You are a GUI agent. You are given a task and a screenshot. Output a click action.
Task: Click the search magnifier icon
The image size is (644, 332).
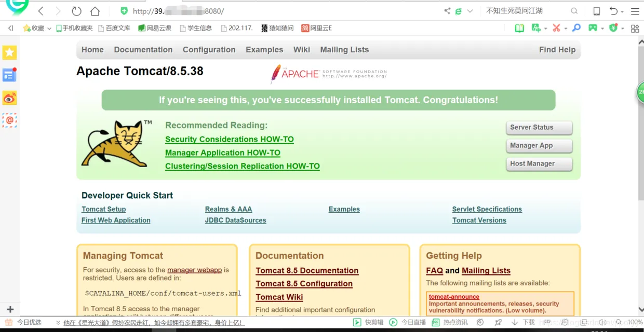(574, 11)
